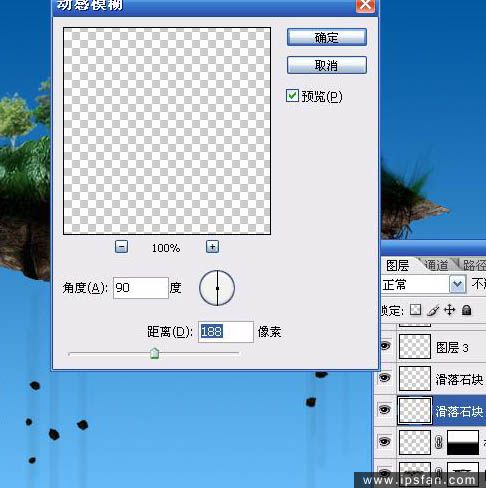The height and width of the screenshot is (488, 486).
Task: Click the angle dial control
Action: (x=217, y=288)
